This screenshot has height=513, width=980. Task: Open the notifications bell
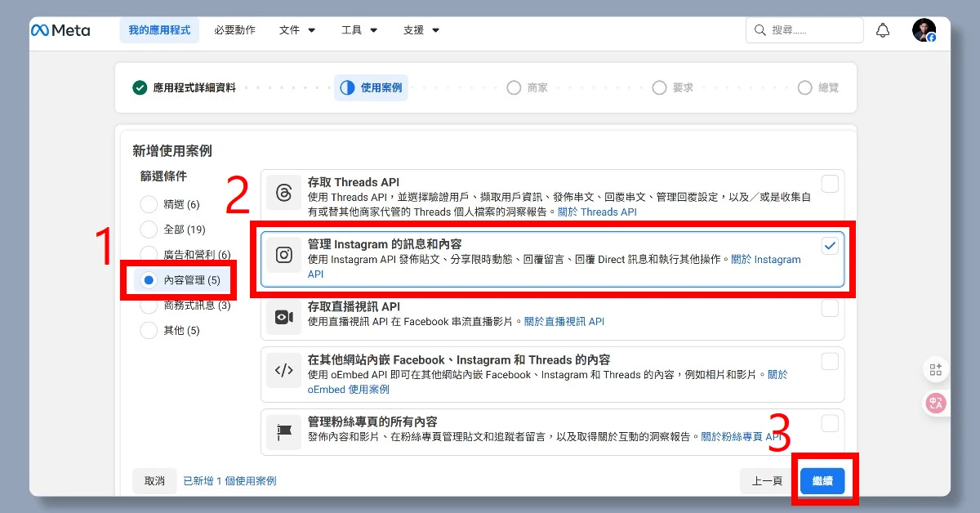tap(883, 30)
